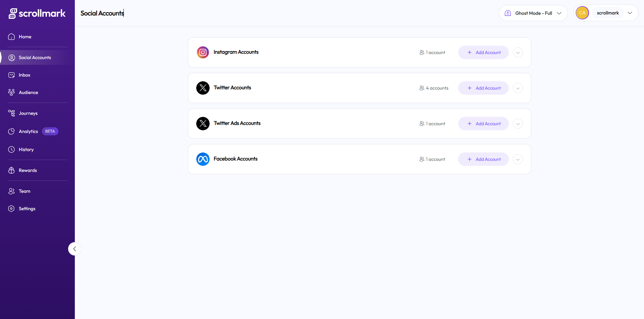Click the Settings gear icon in sidebar
The width and height of the screenshot is (644, 319).
coord(11,209)
